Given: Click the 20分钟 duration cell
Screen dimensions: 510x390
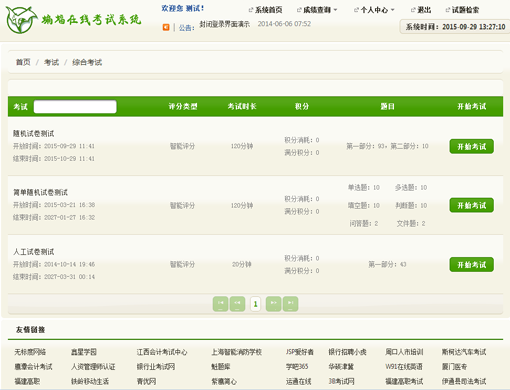Looking at the screenshot, I should pyautogui.click(x=242, y=264).
